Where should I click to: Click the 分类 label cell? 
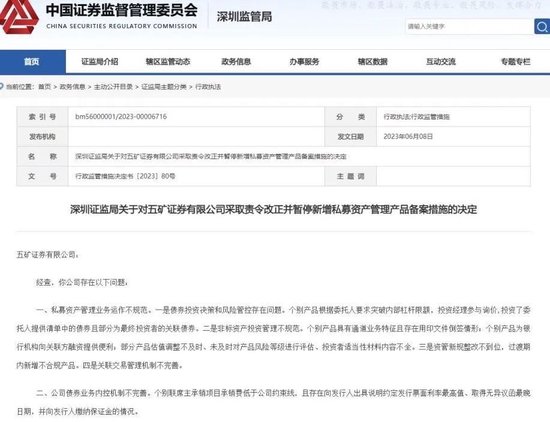click(350, 117)
